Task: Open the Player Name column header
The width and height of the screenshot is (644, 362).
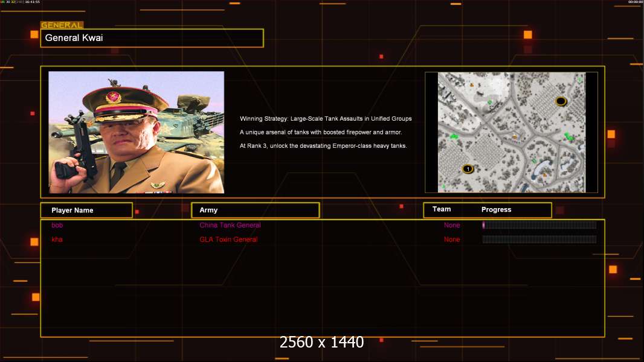Action: [86, 211]
